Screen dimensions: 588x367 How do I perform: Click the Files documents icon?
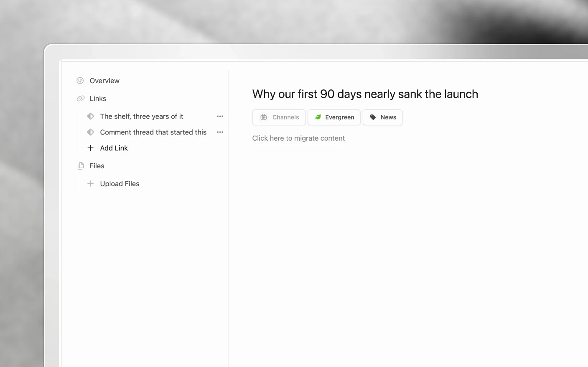coord(81,166)
